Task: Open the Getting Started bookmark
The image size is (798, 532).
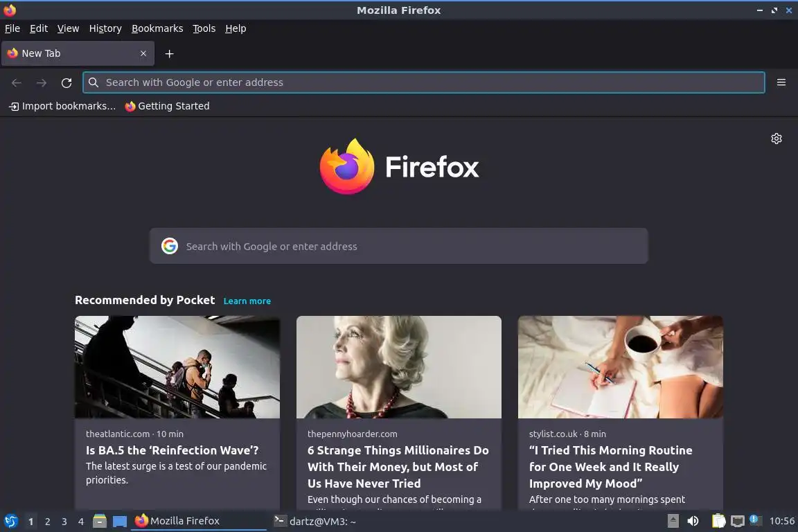Action: (x=168, y=106)
